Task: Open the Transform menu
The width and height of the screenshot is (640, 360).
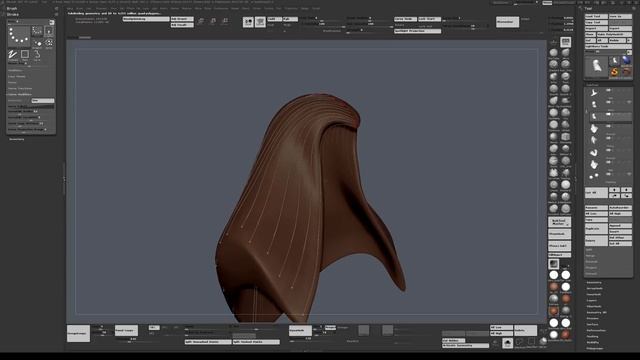Action: (291, 8)
